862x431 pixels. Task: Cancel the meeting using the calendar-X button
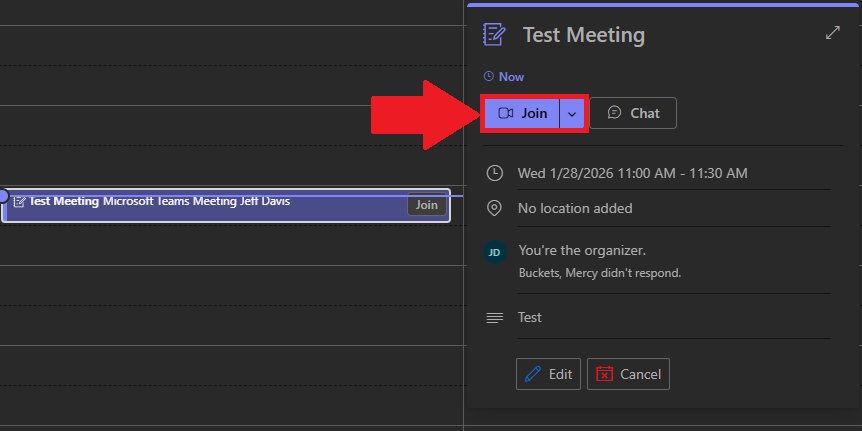[628, 374]
